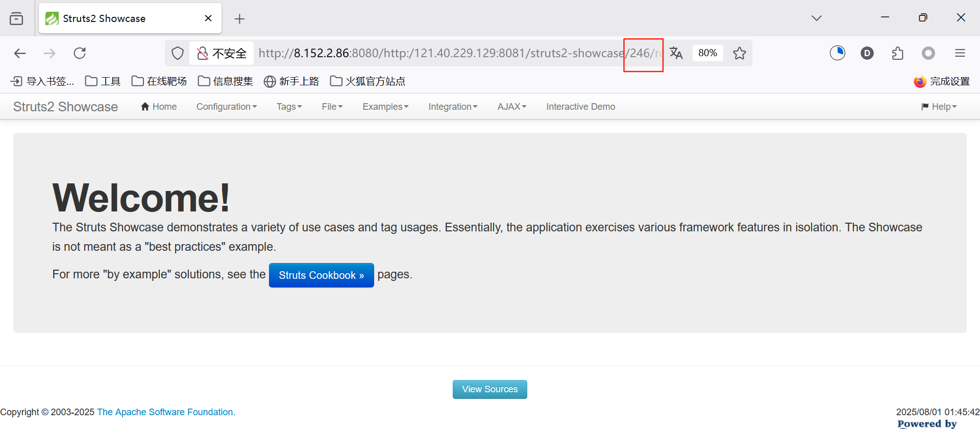Close the Struts2 Showcase tab

click(208, 18)
